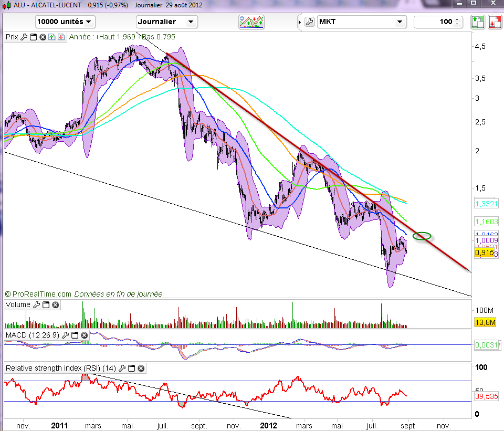This screenshot has width=504, height=431.
Task: Open the indicators chart icon in toolbar
Action: coord(251,22)
